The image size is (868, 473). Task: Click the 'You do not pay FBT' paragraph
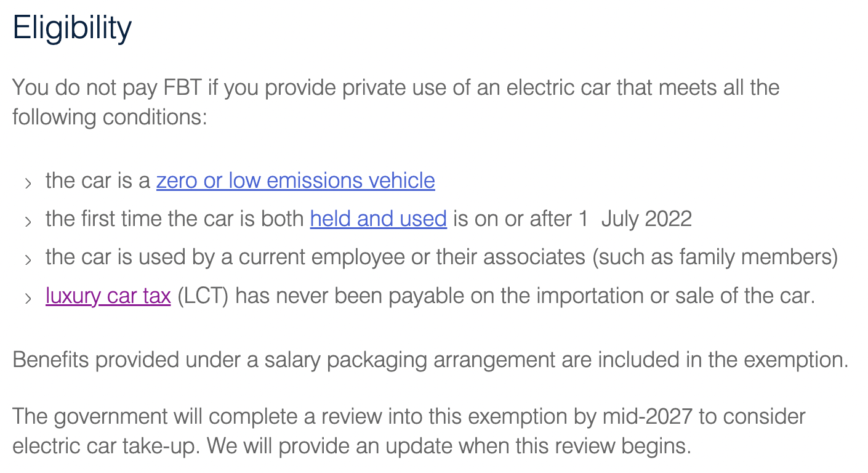coord(396,102)
